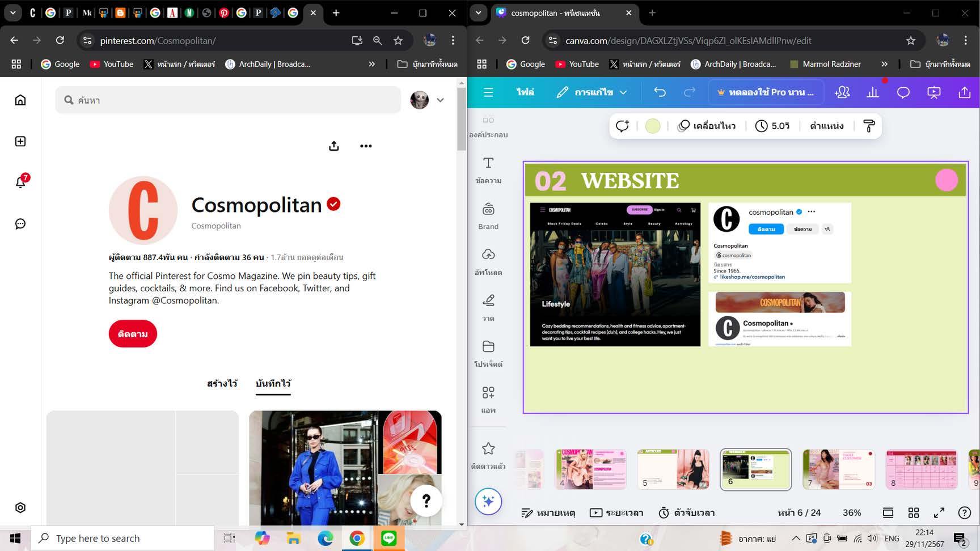This screenshot has height=551, width=980.
Task: Open the Brand panel in Canva
Action: click(488, 216)
